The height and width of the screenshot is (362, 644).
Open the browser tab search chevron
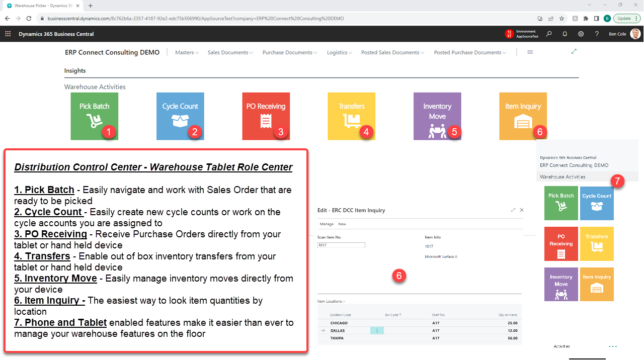tap(589, 5)
